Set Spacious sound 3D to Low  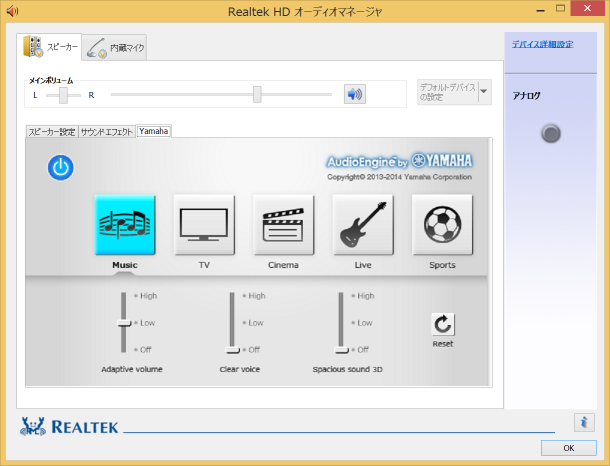tap(362, 323)
